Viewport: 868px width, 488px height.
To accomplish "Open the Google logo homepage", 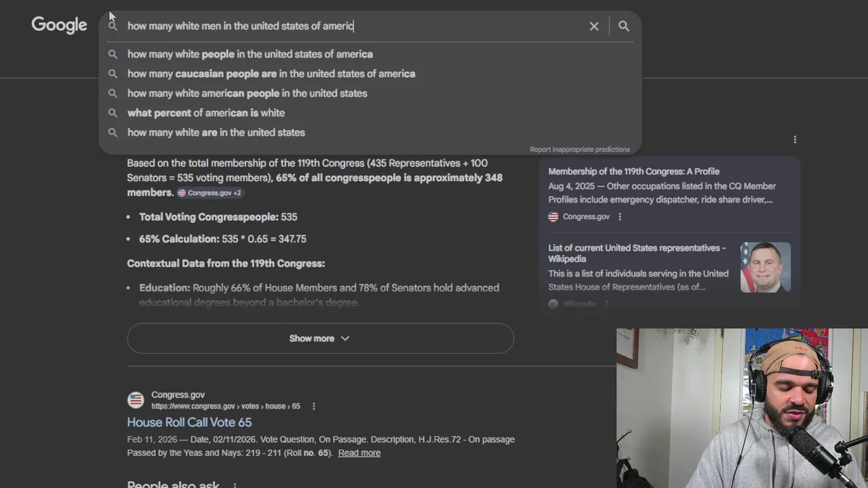I will [x=60, y=26].
